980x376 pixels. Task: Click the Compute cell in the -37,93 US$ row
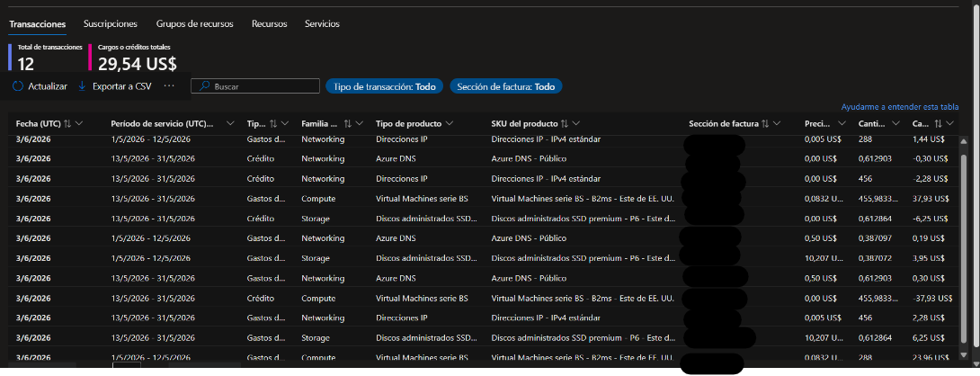coord(318,299)
